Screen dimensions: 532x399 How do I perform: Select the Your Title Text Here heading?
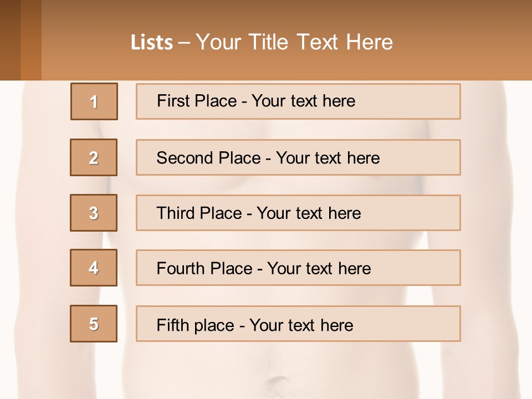tap(294, 42)
